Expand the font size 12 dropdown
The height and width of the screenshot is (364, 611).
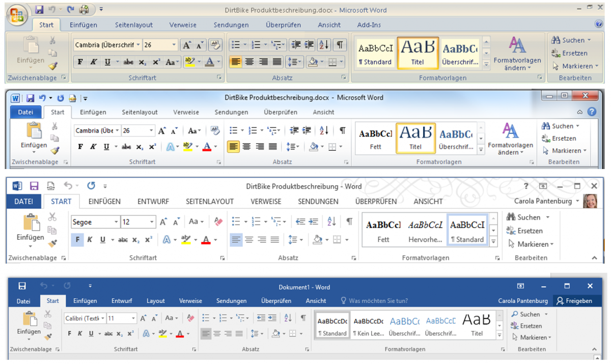(x=152, y=222)
